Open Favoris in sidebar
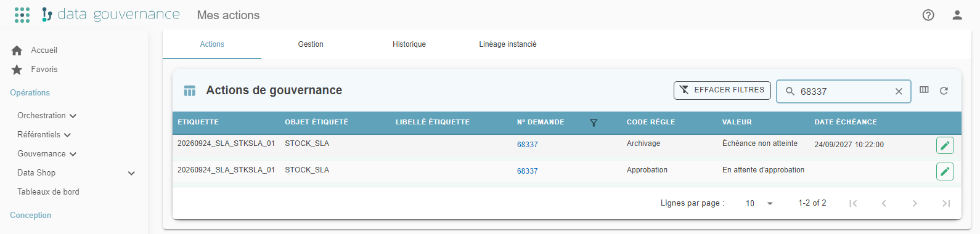Screen dimensions: 980x234 coord(44,70)
